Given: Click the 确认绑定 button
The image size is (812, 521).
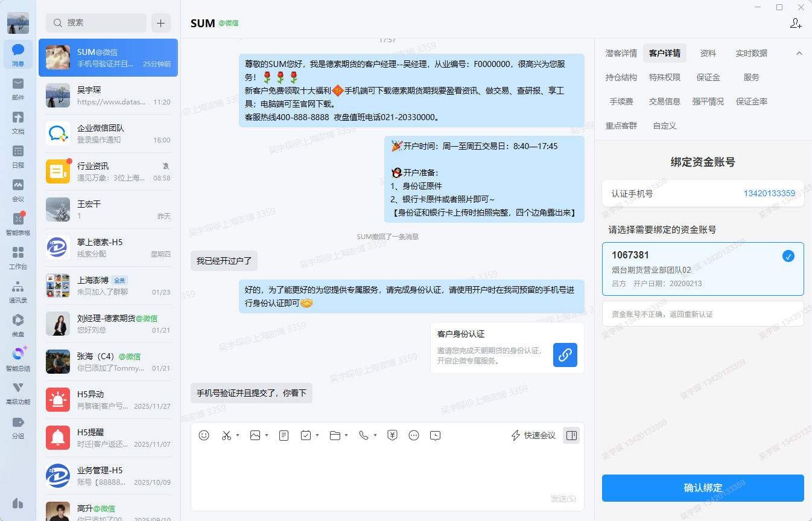Looking at the screenshot, I should (703, 488).
